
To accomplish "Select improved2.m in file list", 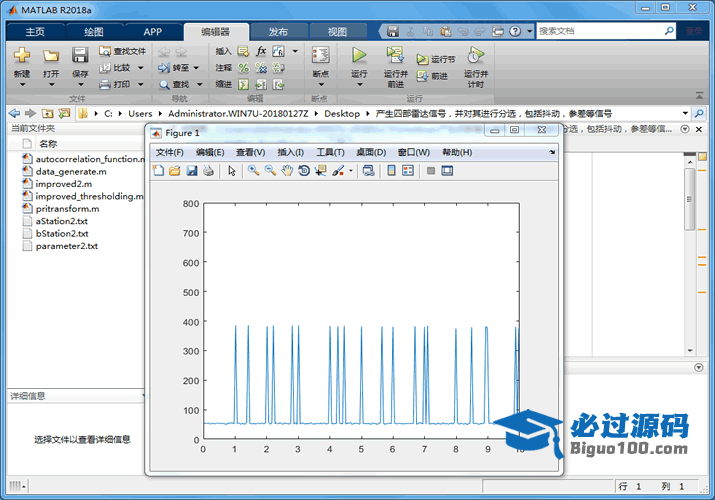I will tap(64, 184).
